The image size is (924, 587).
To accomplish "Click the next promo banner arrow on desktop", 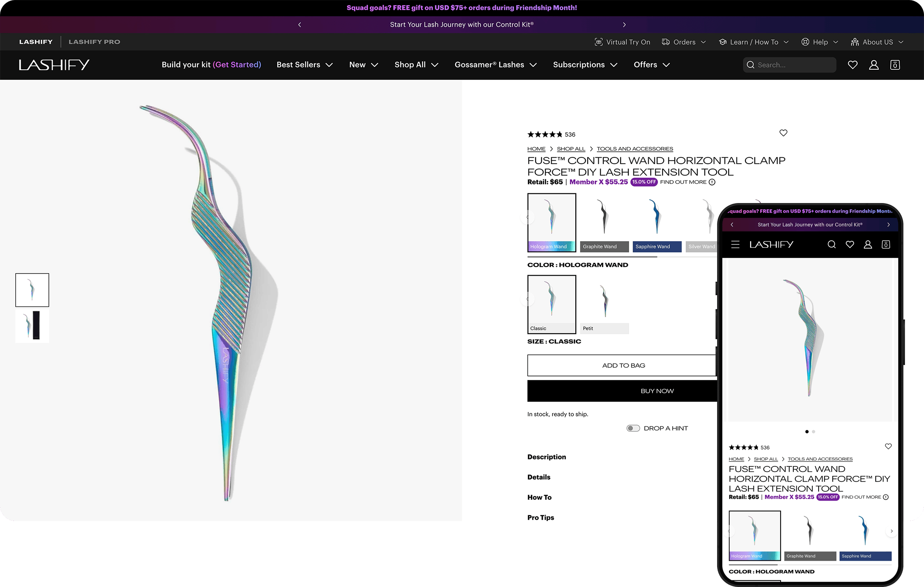I will (x=624, y=25).
